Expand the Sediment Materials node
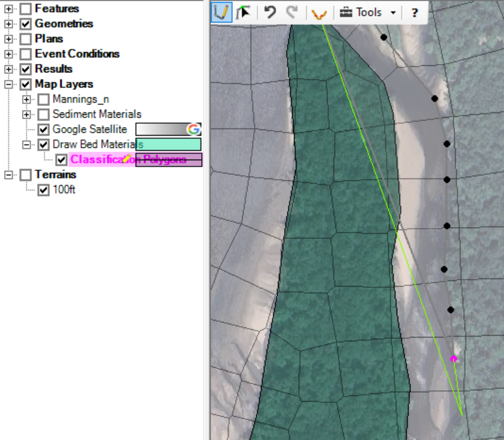This screenshot has width=504, height=440. click(x=26, y=114)
